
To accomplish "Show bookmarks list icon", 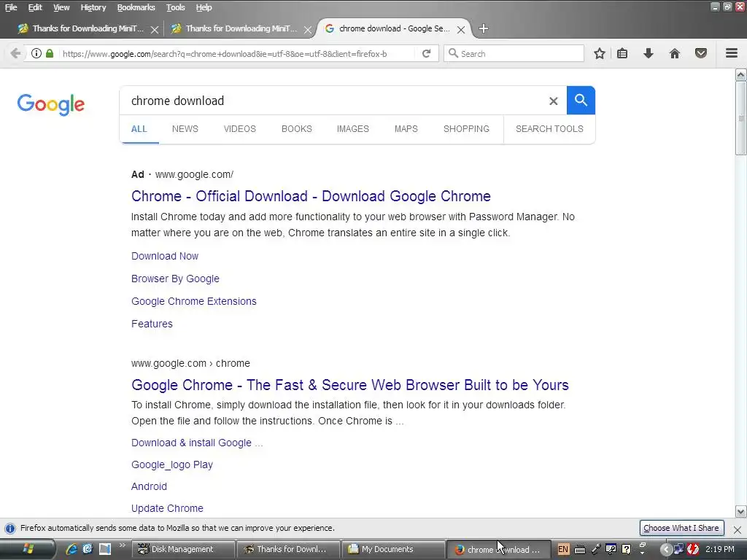I will tap(622, 53).
